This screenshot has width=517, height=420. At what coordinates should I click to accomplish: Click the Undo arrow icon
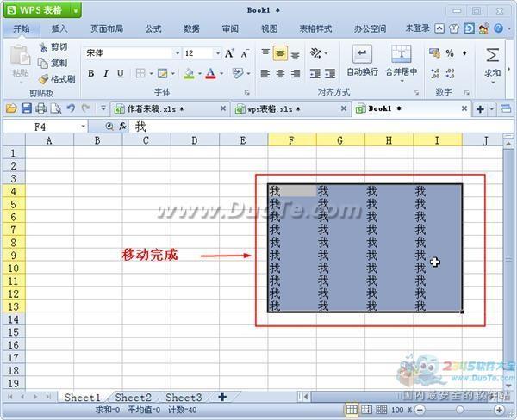coord(71,108)
